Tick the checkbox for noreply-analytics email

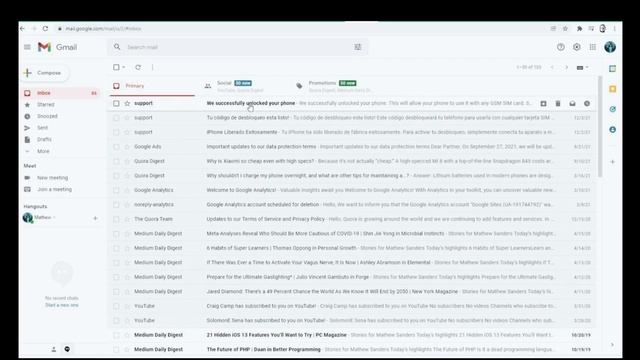[x=116, y=205]
